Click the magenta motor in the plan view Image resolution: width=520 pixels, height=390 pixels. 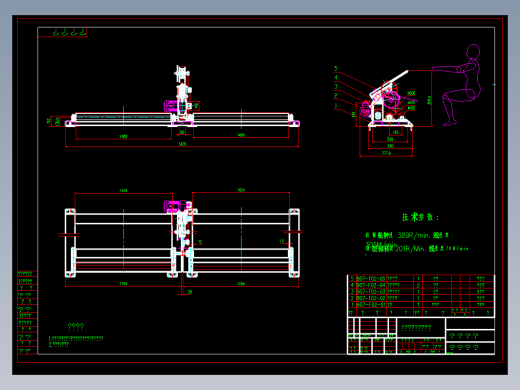(x=176, y=205)
